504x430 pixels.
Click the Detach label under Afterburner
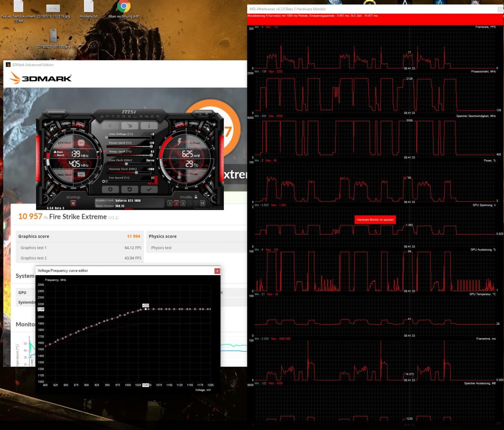(x=129, y=209)
